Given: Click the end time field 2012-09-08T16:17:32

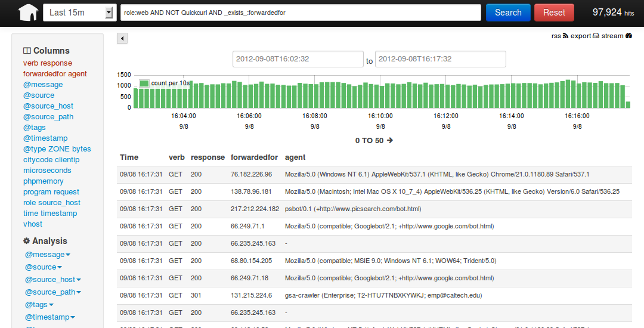Looking at the screenshot, I should tap(440, 58).
